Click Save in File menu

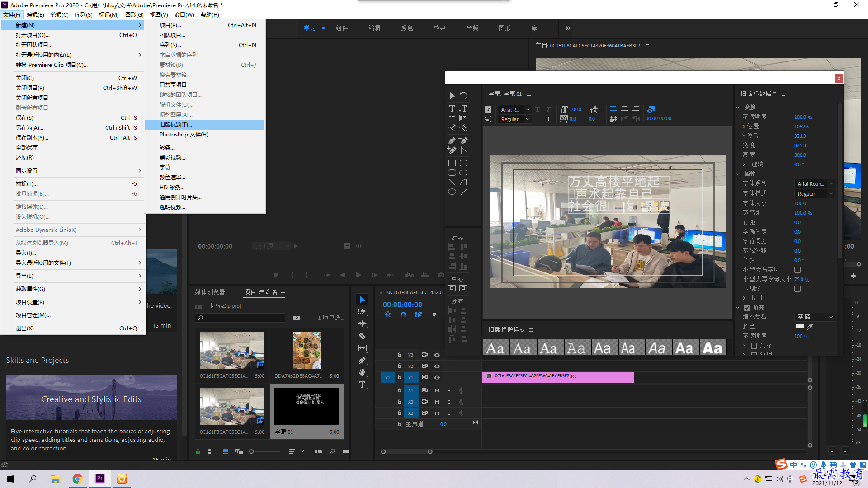click(73, 118)
